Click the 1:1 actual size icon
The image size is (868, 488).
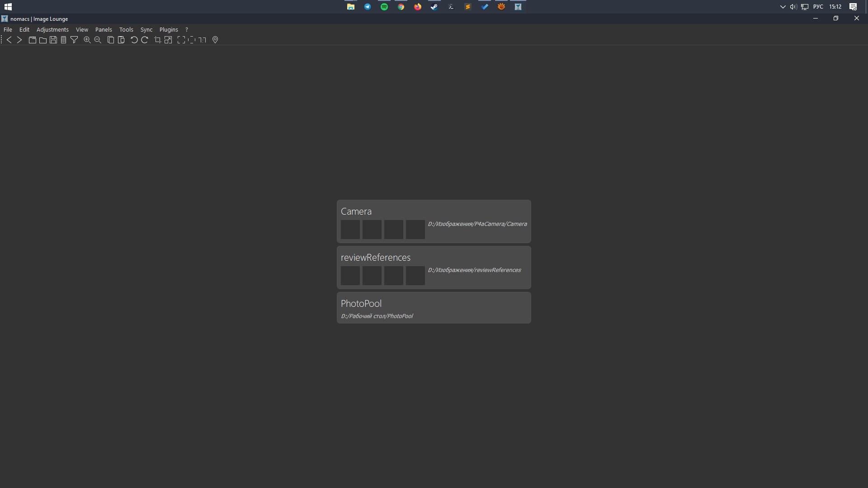[202, 40]
